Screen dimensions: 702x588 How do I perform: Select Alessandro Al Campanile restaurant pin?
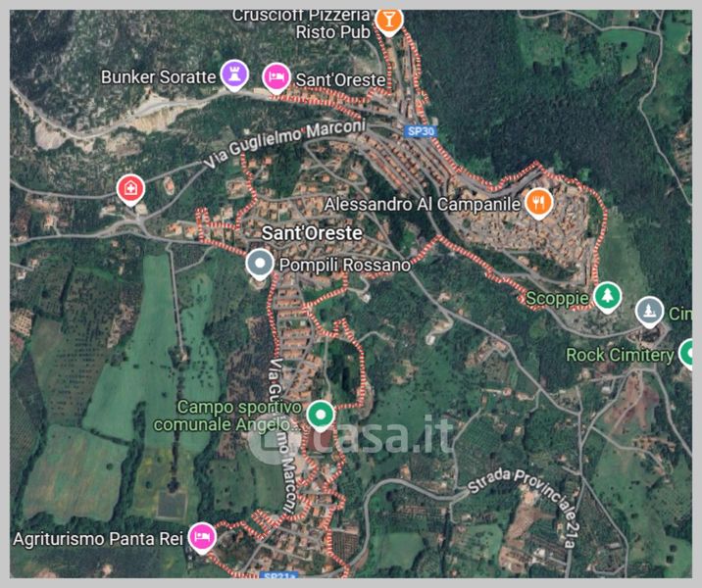coord(539,204)
